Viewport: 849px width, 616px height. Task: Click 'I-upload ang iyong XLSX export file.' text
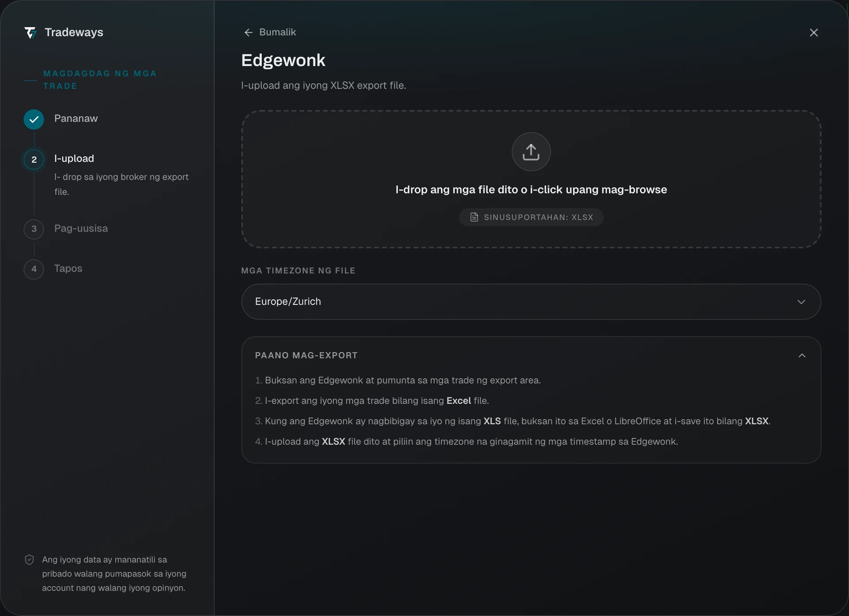tap(324, 85)
